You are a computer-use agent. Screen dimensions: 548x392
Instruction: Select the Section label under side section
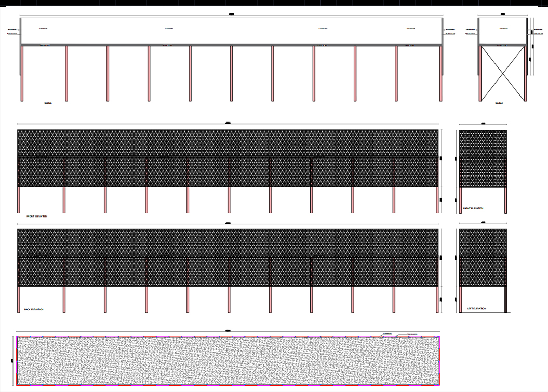coord(499,103)
